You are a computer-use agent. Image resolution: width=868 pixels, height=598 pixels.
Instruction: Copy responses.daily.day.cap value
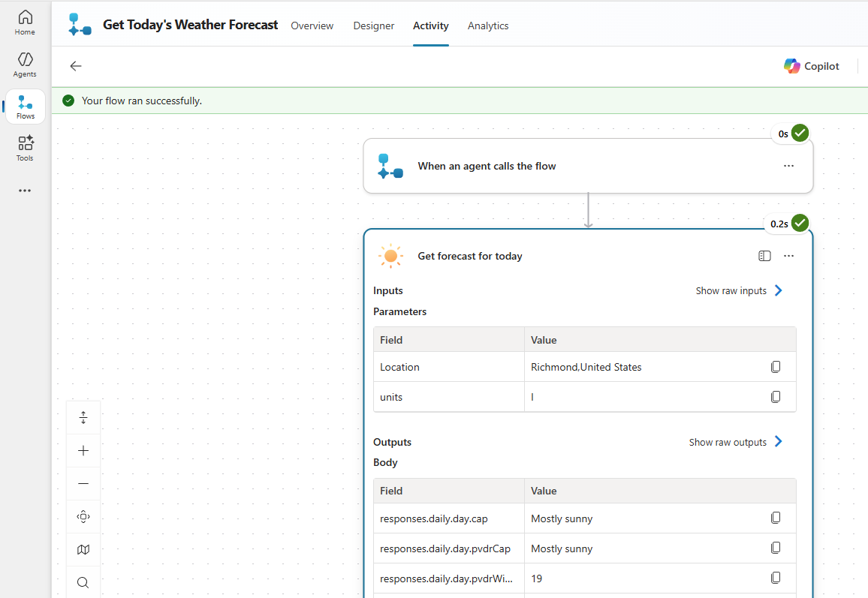776,518
